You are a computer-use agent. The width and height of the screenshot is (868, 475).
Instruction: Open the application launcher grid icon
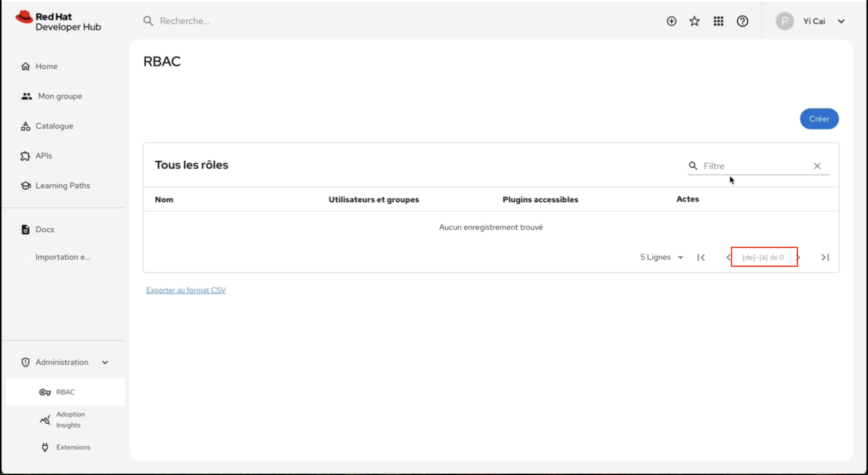[718, 21]
